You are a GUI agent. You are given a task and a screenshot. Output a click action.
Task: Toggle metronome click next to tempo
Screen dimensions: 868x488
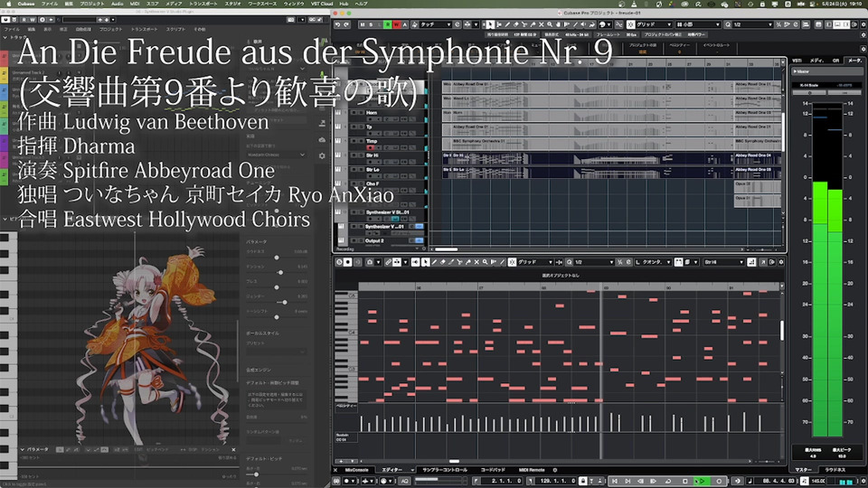click(x=805, y=482)
